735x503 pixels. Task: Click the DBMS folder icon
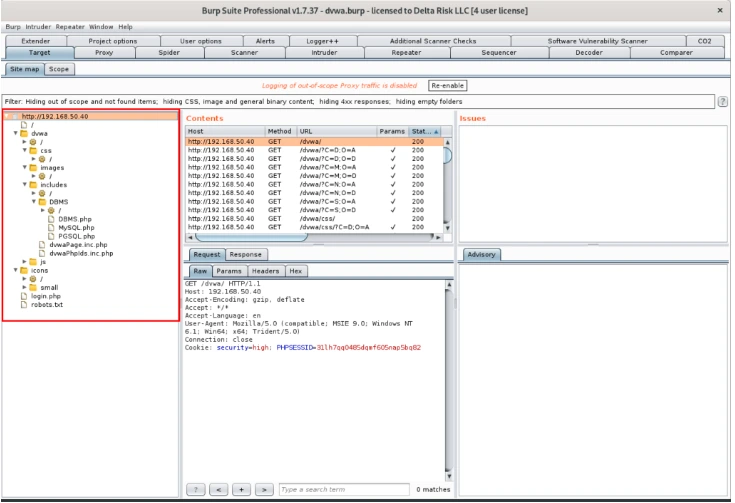(x=42, y=202)
